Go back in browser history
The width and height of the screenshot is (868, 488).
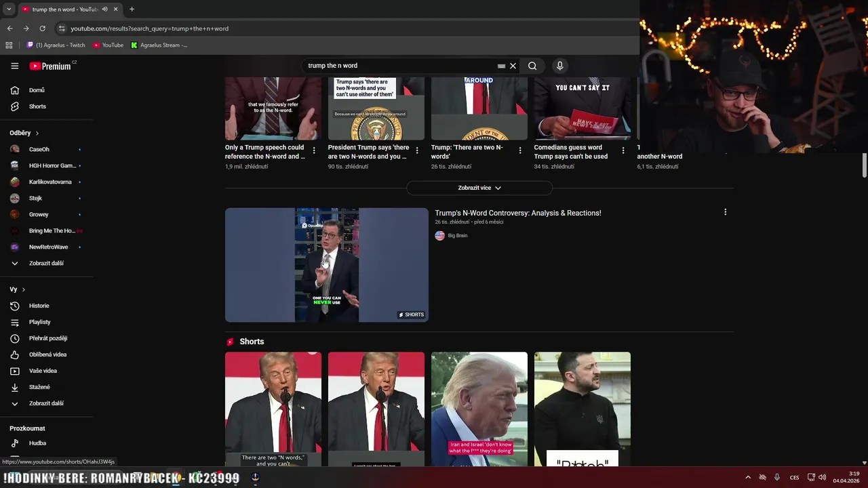click(x=9, y=28)
